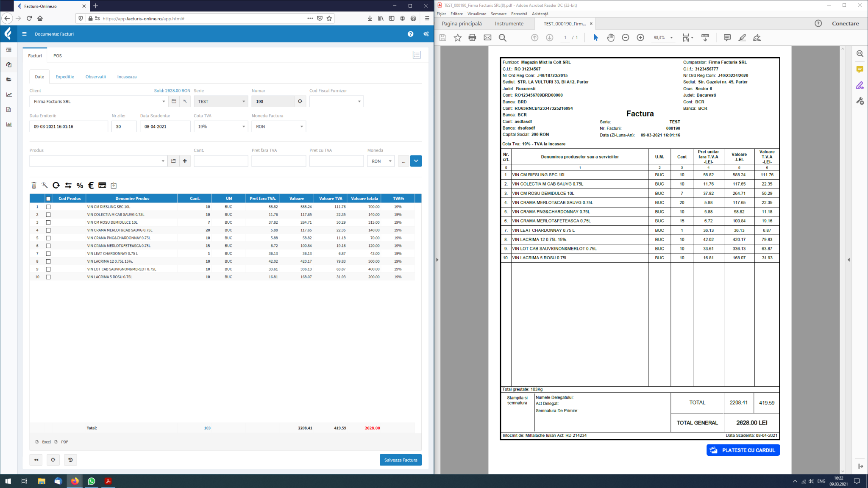The width and height of the screenshot is (868, 488).
Task: Click the Acrobat document vertical scrollbar
Action: (843, 260)
